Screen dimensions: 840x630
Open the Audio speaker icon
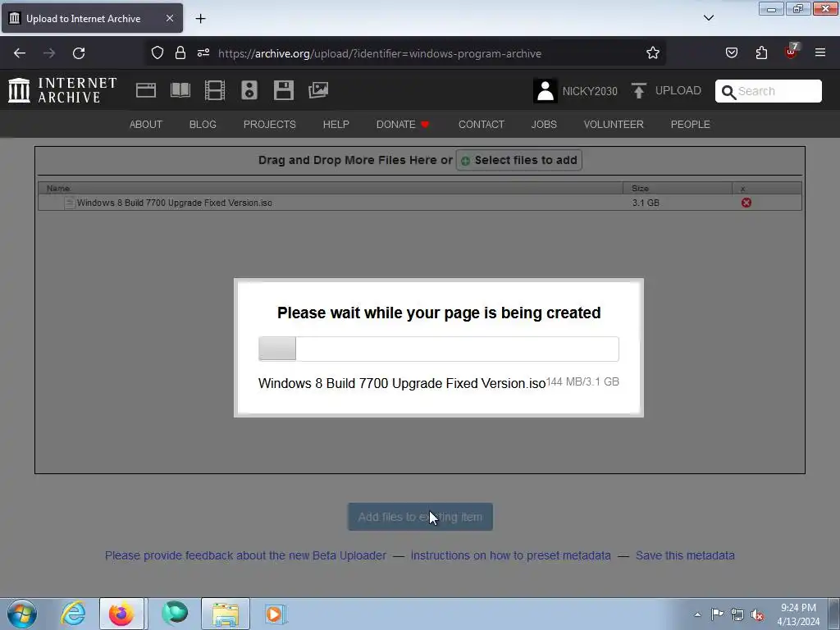(249, 90)
